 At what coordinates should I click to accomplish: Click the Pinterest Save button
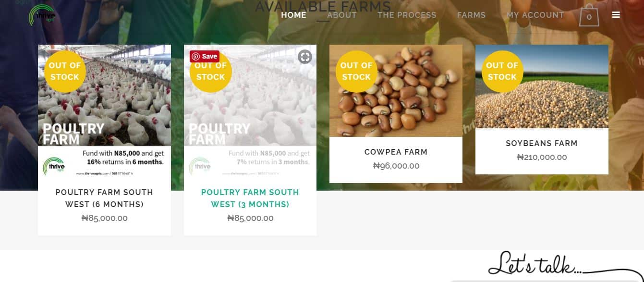pyautogui.click(x=205, y=56)
